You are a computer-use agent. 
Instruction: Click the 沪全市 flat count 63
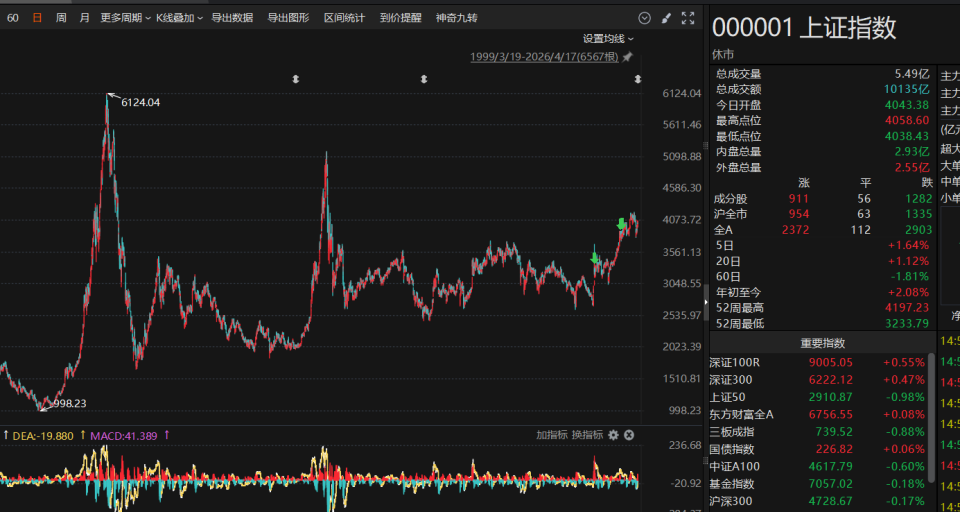click(864, 214)
